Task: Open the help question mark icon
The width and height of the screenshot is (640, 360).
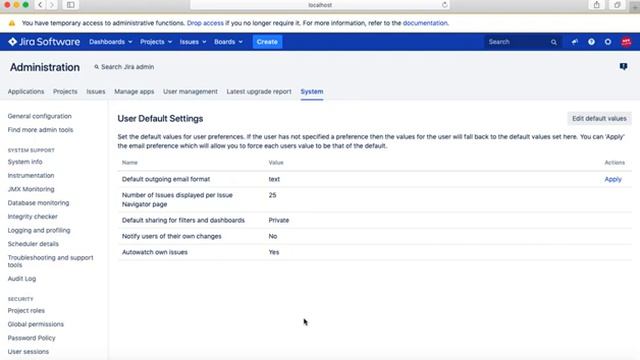Action: (x=591, y=42)
